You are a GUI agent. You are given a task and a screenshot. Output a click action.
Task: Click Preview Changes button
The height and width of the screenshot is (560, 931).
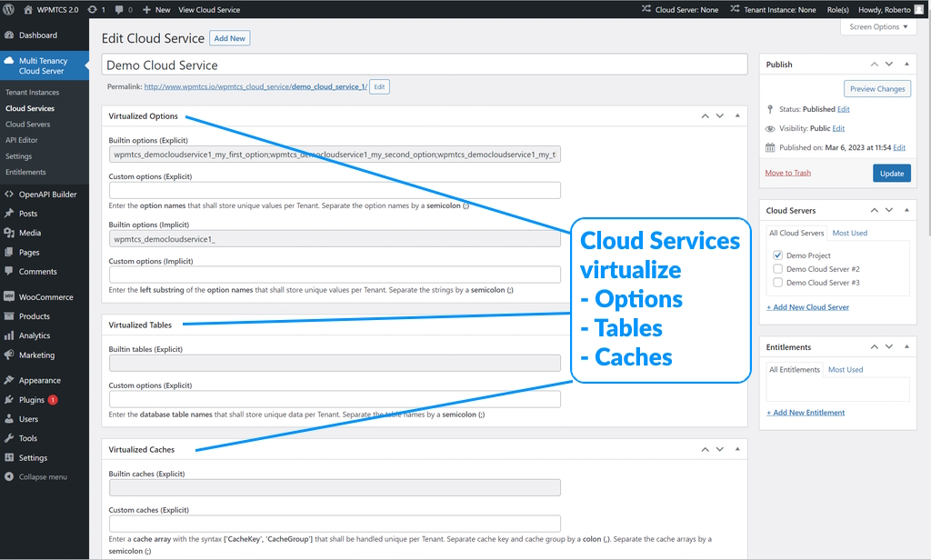(877, 89)
